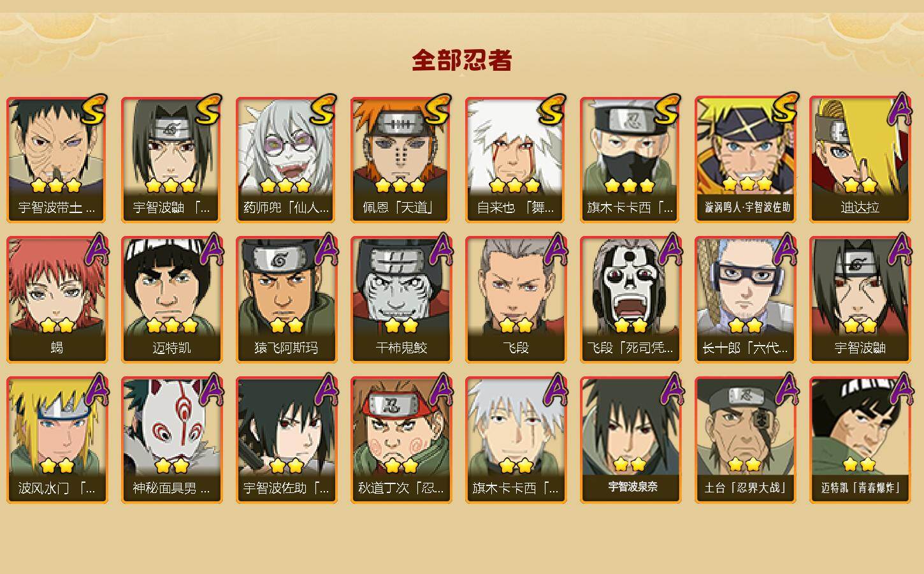Screen dimensions: 924x574
Task: Choose the 猿飞阿斯玛 ninja card
Action: (286, 300)
